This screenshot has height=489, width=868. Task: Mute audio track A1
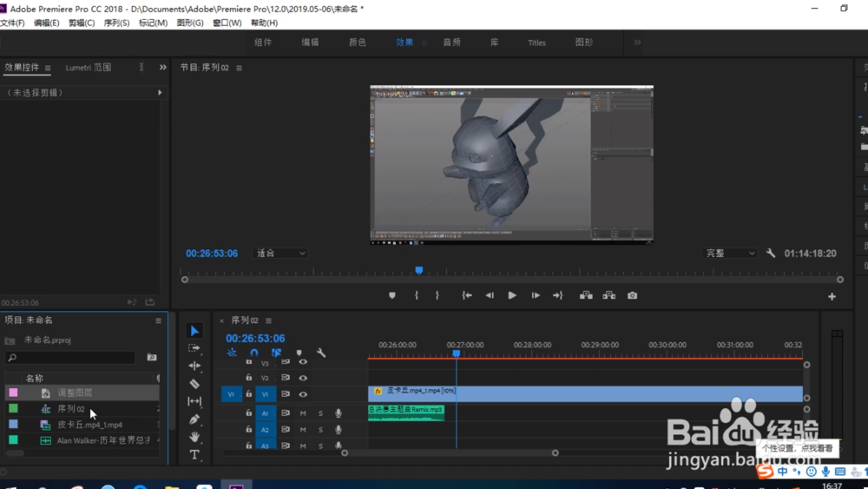pyautogui.click(x=303, y=413)
